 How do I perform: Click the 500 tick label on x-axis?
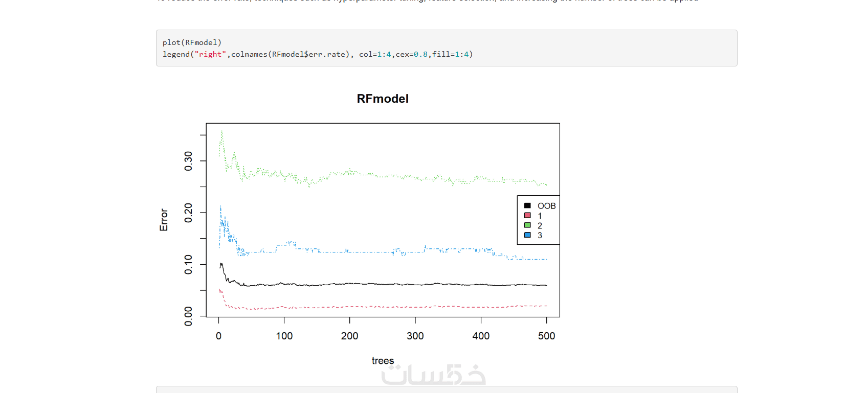546,336
